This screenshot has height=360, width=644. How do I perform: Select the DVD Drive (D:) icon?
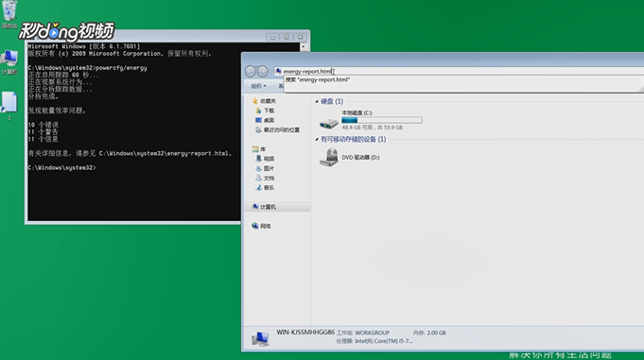pyautogui.click(x=328, y=158)
